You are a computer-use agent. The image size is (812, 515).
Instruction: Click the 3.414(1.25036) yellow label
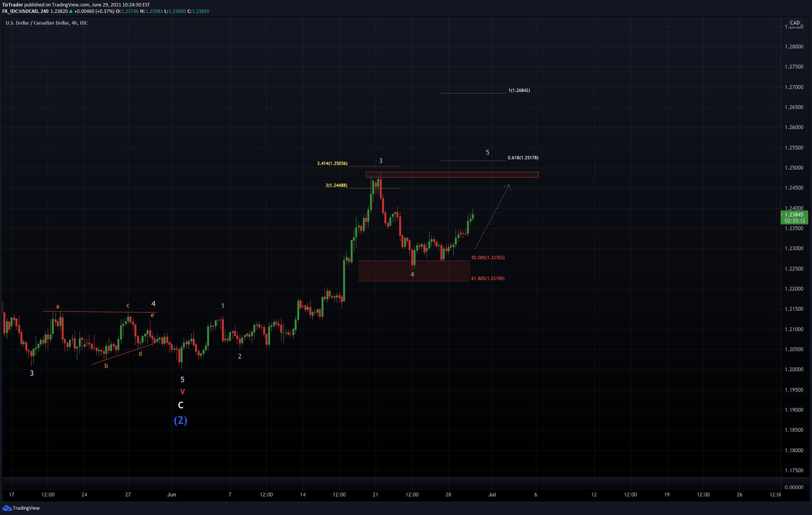click(x=332, y=163)
